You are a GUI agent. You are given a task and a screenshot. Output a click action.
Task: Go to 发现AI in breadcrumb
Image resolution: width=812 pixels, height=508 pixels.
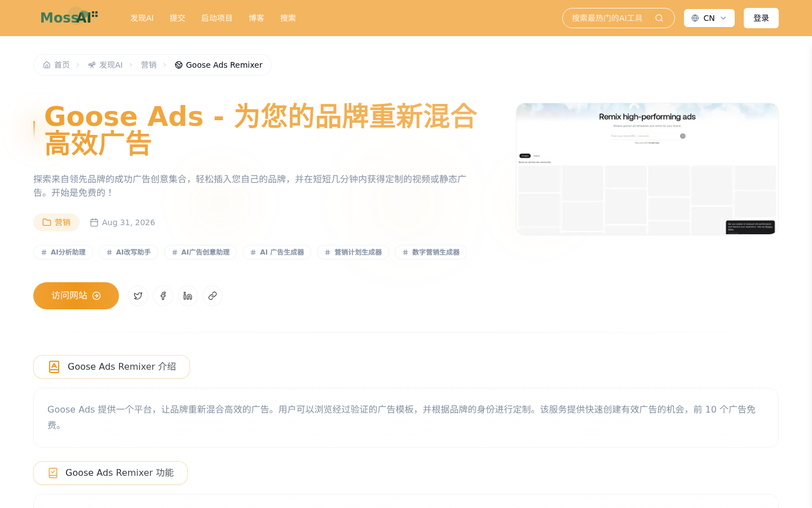click(105, 65)
